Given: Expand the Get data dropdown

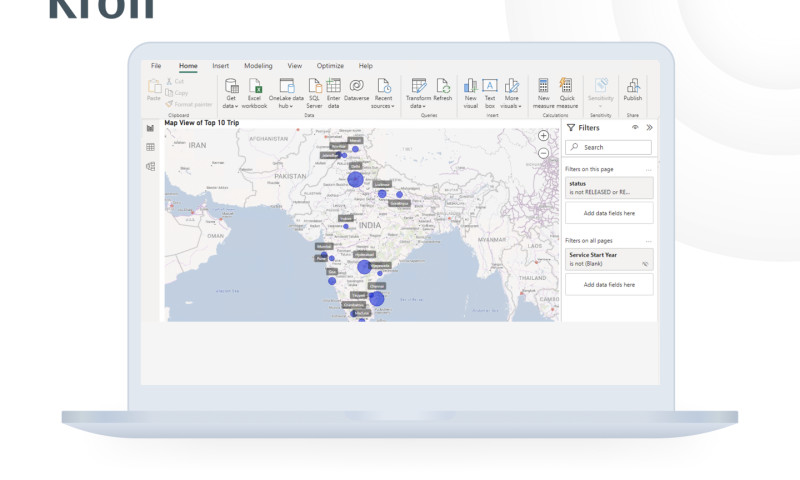Looking at the screenshot, I should tap(231, 105).
